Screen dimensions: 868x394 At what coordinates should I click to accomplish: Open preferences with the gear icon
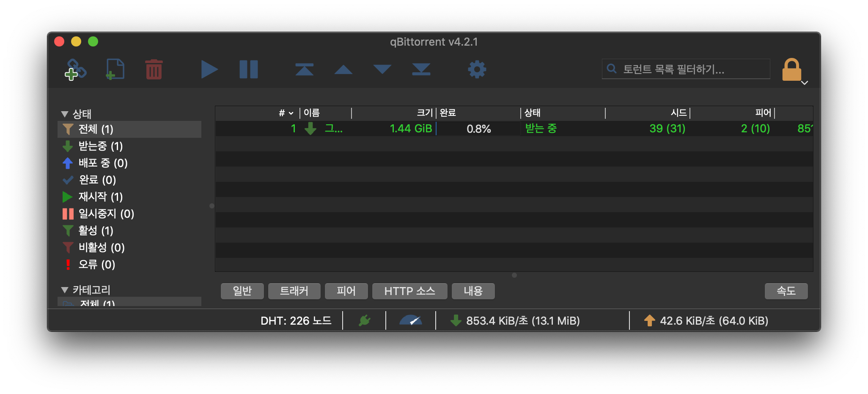click(x=477, y=69)
